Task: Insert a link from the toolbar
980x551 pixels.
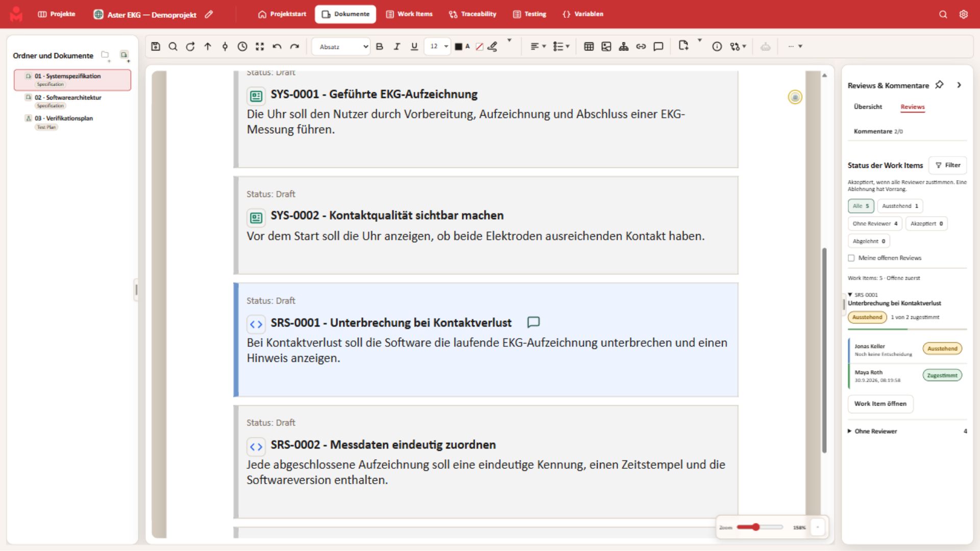Action: pos(641,46)
